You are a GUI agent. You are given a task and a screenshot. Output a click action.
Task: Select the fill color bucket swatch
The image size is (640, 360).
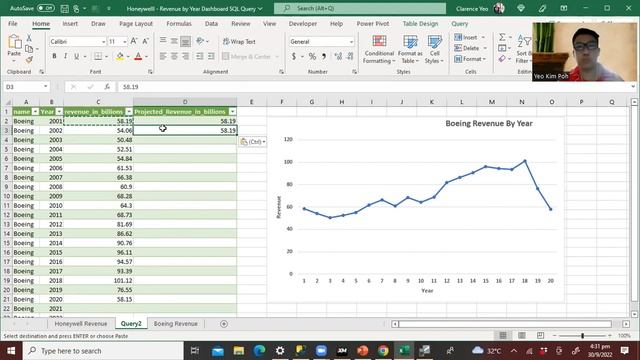[x=120, y=56]
